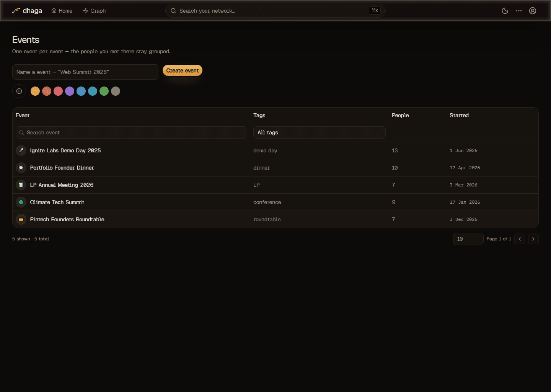This screenshot has width=551, height=392.
Task: Click the Search event filter field
Action: point(131,132)
